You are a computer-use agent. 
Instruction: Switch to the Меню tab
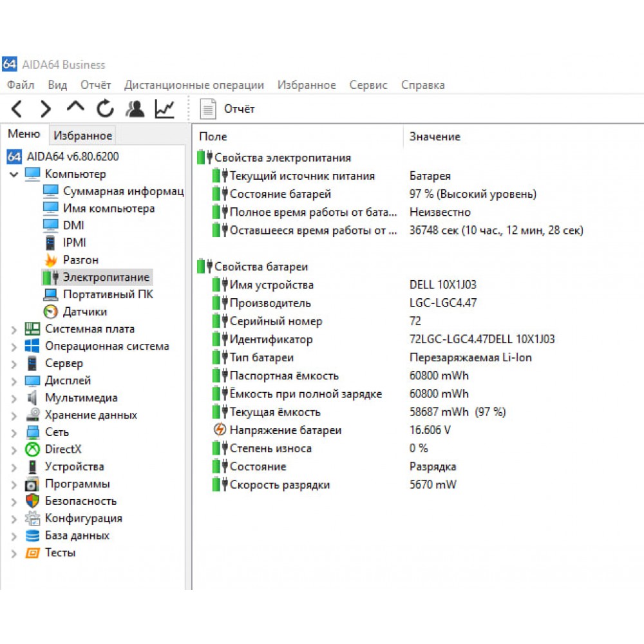point(24,134)
